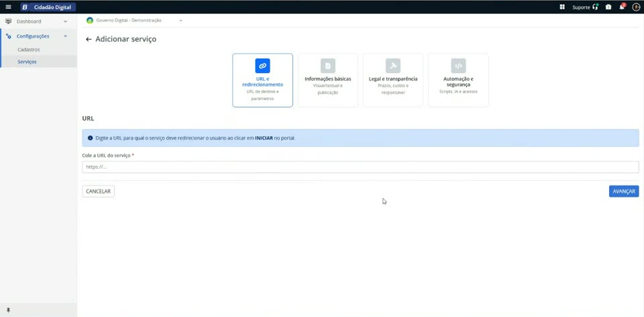Switch to the Automação e segurança step

point(458,80)
